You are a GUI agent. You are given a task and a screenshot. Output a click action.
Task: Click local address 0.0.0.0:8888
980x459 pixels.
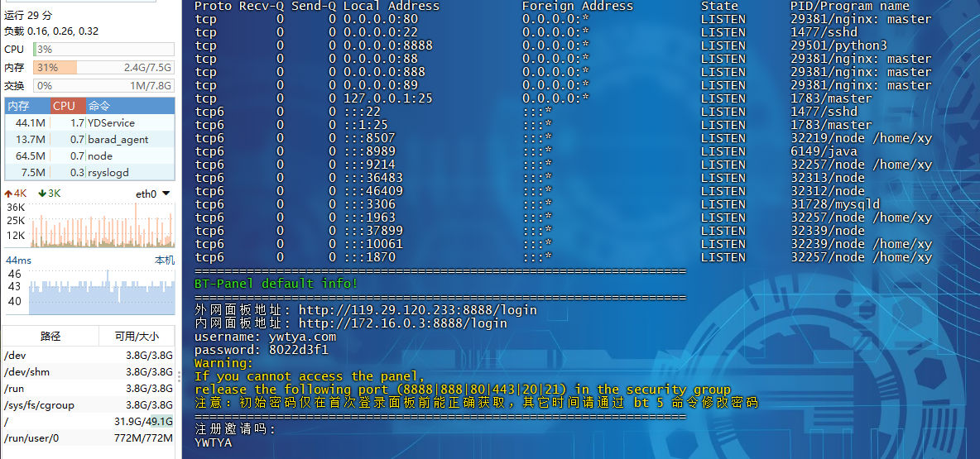point(388,45)
